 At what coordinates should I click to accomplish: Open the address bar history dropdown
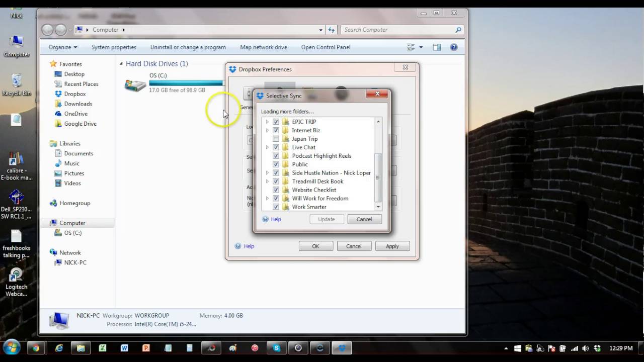click(x=320, y=30)
